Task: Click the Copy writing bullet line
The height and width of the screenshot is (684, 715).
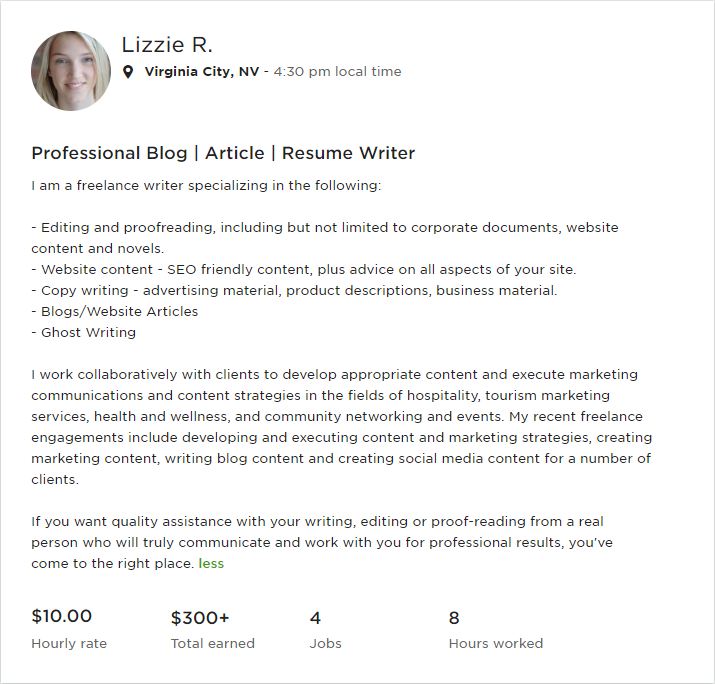Action: coord(294,290)
